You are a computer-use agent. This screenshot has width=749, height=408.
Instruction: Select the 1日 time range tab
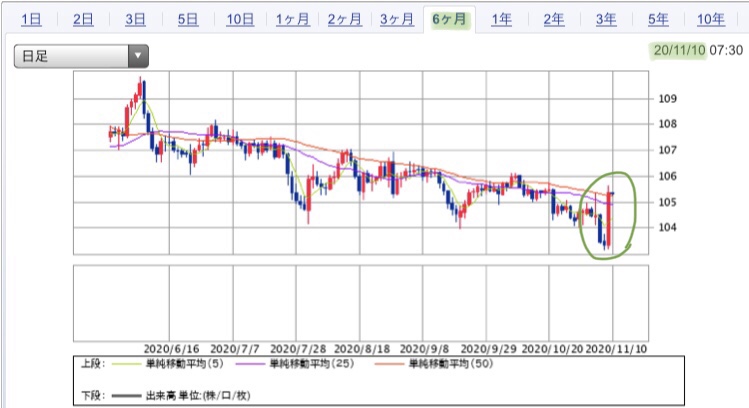click(x=32, y=20)
